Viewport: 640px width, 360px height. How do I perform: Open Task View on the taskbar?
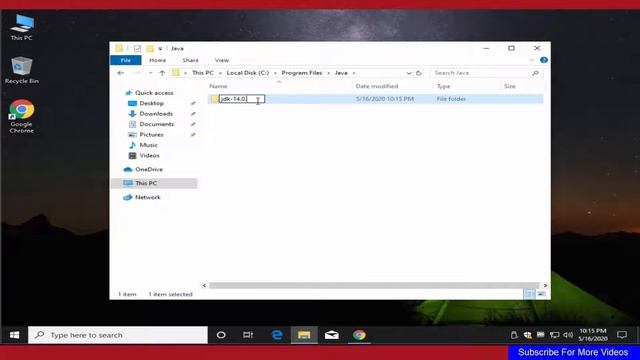pos(248,335)
